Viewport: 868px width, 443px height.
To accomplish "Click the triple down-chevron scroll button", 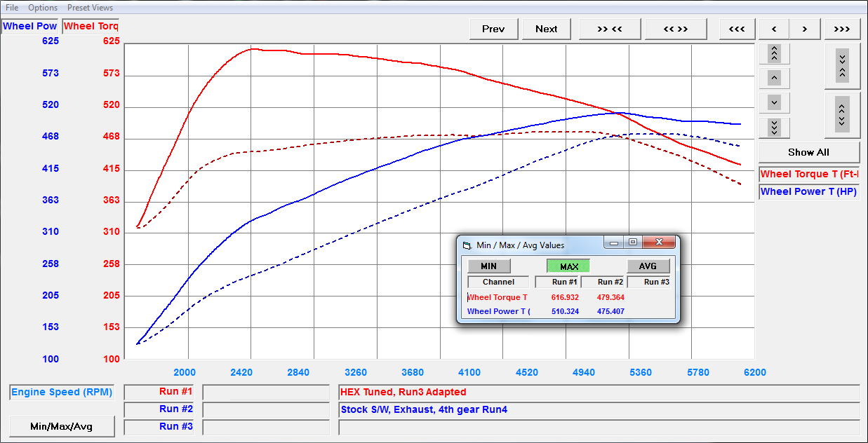I will (774, 128).
